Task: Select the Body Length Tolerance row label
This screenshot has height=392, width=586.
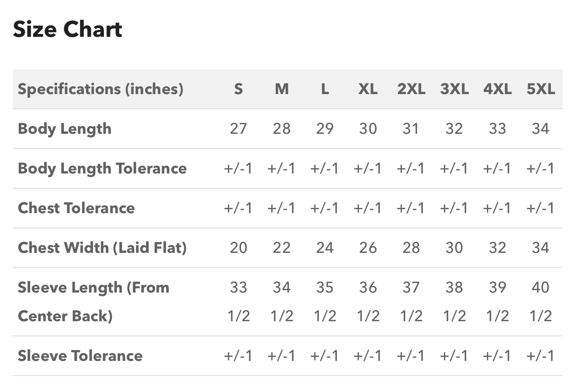Action: tap(102, 168)
